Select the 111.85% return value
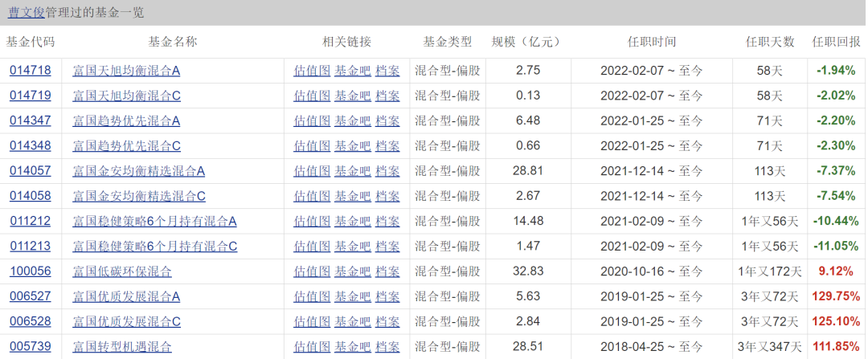Screen dimensions: 868x359 (836, 347)
